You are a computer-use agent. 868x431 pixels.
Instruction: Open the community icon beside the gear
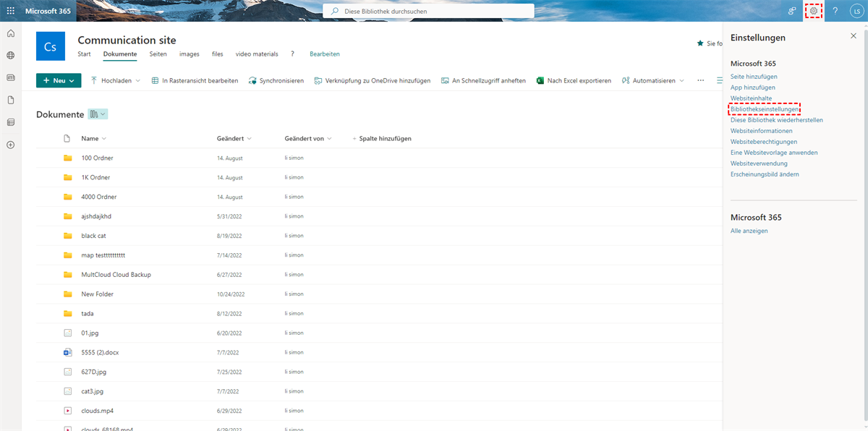pyautogui.click(x=793, y=11)
